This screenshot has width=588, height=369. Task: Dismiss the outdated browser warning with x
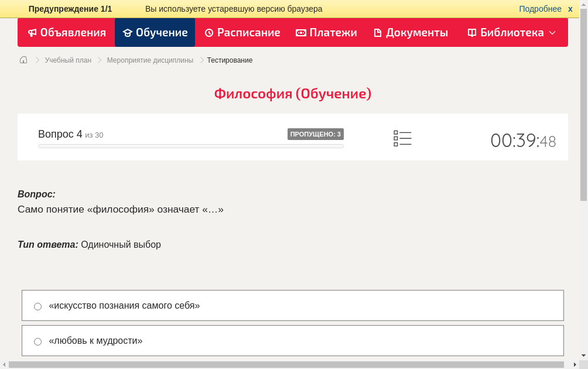[x=570, y=8]
